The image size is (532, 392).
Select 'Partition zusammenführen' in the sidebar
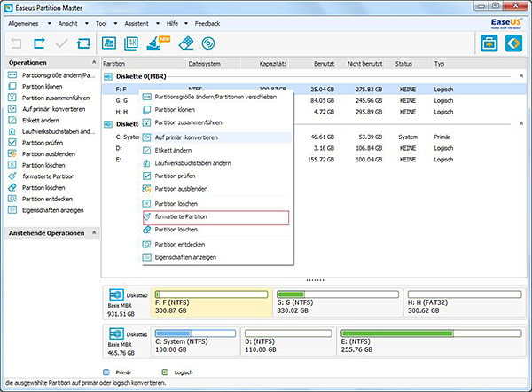[x=49, y=98]
